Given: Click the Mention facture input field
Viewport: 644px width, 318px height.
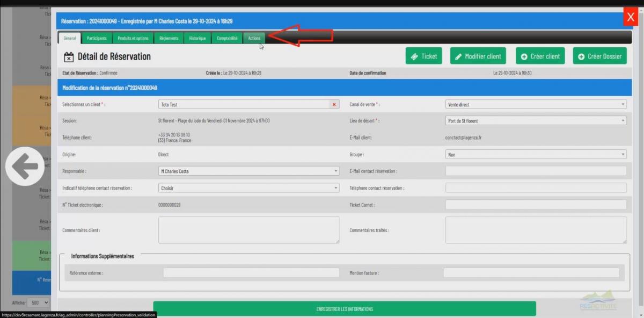Looking at the screenshot, I should click(x=531, y=273).
